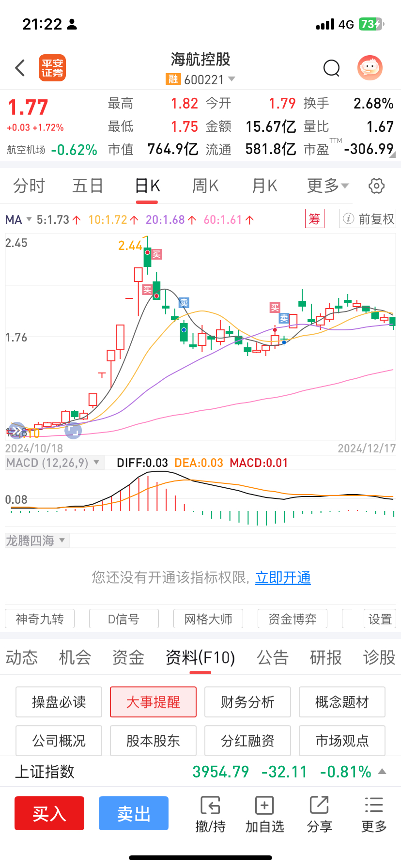Tap the 海航控股 stock title

(200, 60)
